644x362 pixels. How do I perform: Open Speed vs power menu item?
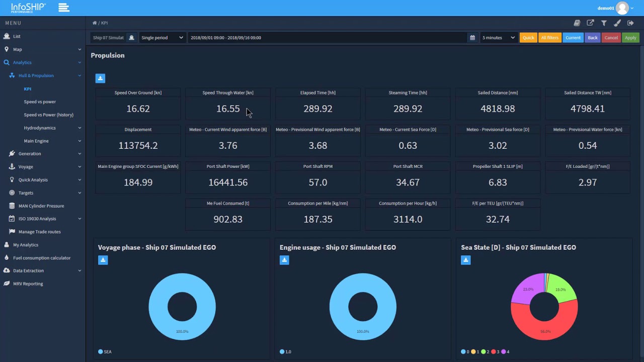pyautogui.click(x=40, y=102)
